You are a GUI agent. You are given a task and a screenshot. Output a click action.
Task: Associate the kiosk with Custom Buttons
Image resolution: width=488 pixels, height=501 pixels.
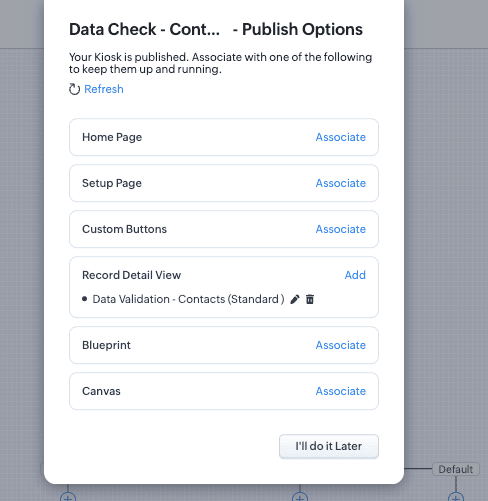341,229
